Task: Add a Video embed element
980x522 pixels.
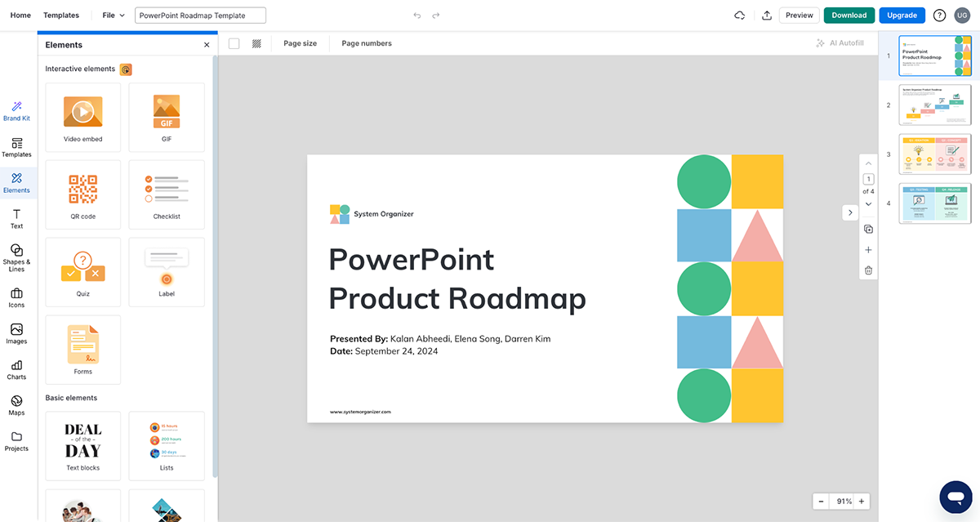Action: pos(82,117)
